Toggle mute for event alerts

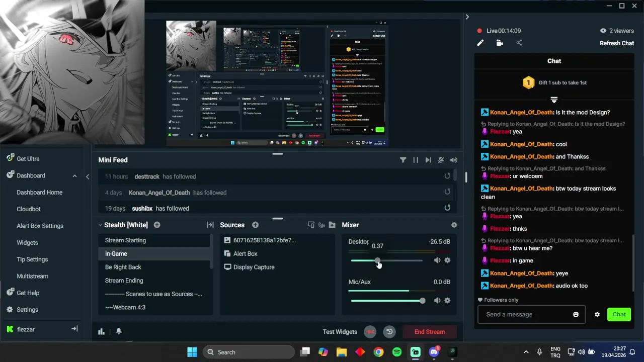coord(441,160)
